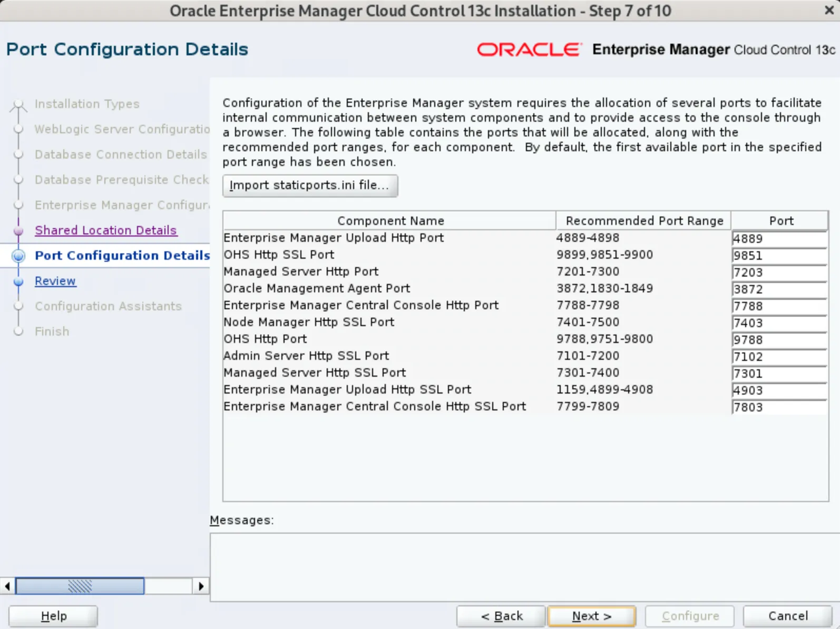Select the 'Oracle Management Agent Port' row name
The image size is (840, 629).
click(x=317, y=288)
